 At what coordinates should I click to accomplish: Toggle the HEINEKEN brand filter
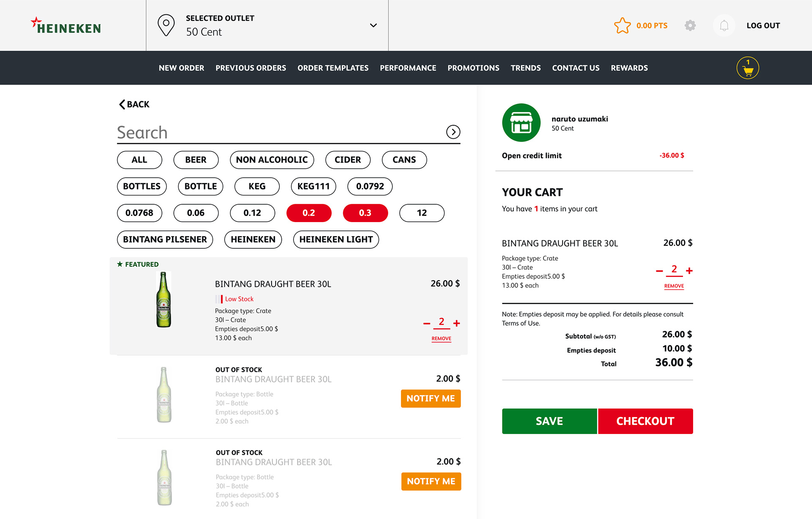point(253,240)
